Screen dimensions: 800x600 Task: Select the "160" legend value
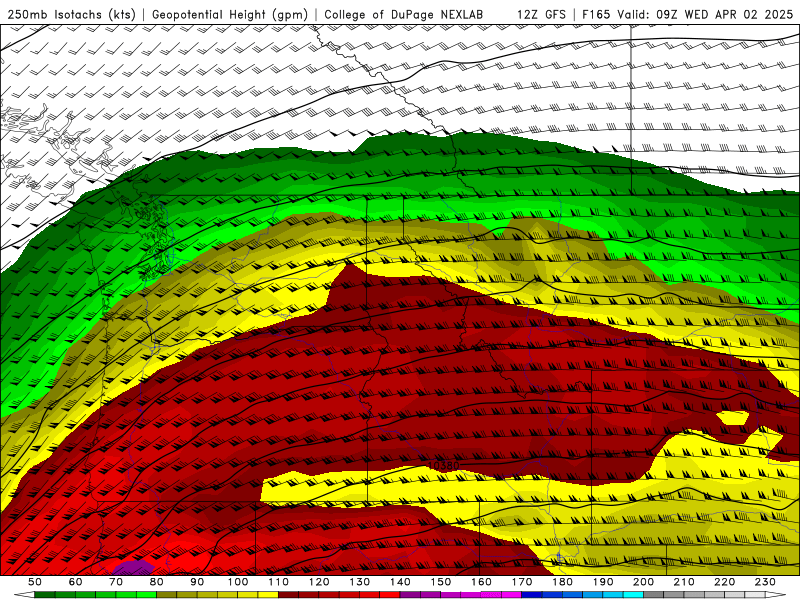[482, 582]
